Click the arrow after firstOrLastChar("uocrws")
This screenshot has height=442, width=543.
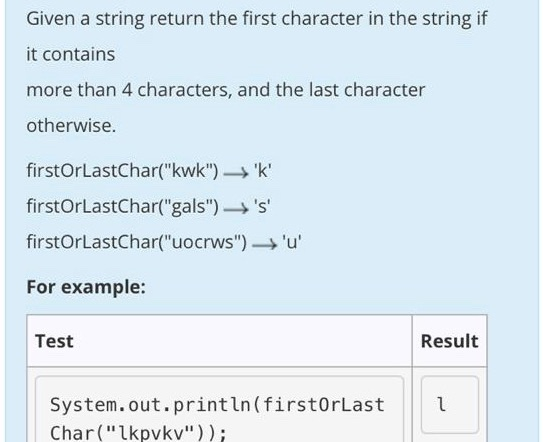(x=265, y=245)
